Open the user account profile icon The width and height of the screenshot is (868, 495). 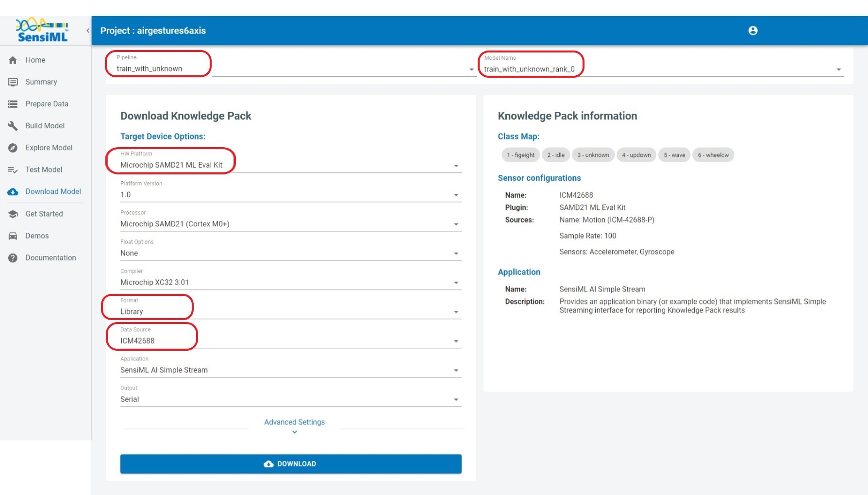[752, 31]
